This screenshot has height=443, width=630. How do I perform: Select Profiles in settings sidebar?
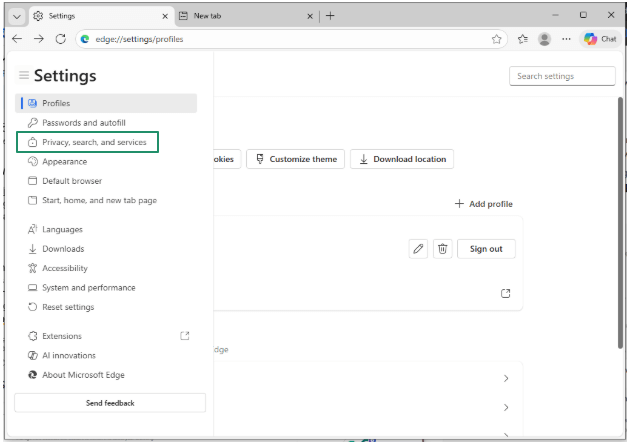click(106, 103)
